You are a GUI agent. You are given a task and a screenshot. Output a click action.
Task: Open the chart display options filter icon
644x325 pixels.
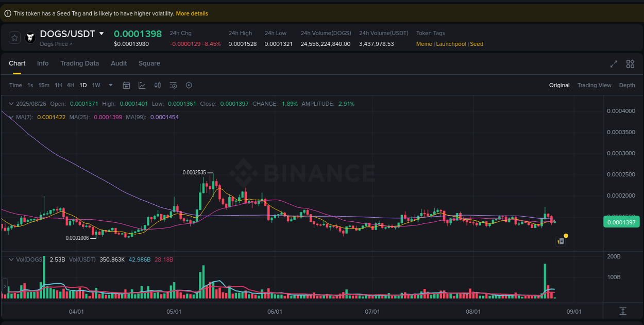click(x=173, y=85)
